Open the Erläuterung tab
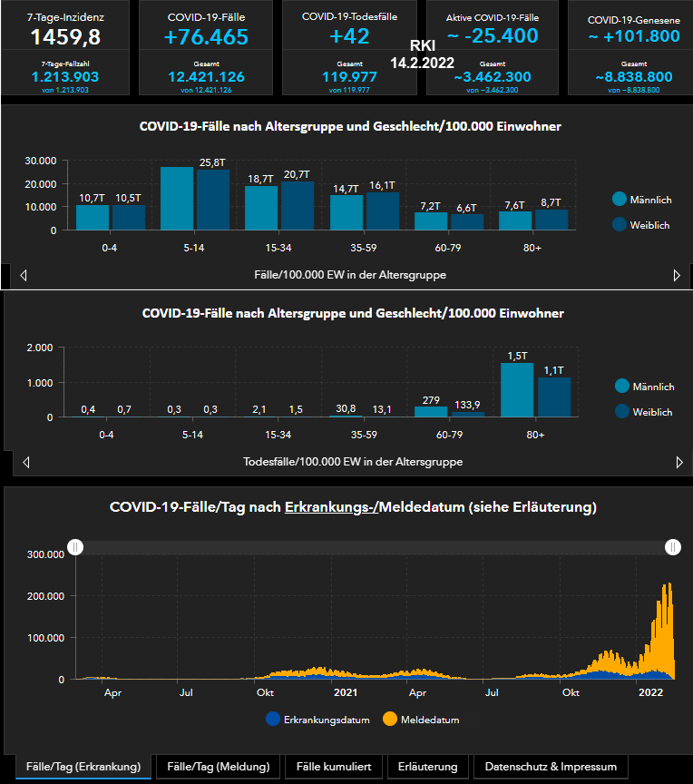This screenshot has width=693, height=784. click(x=428, y=767)
